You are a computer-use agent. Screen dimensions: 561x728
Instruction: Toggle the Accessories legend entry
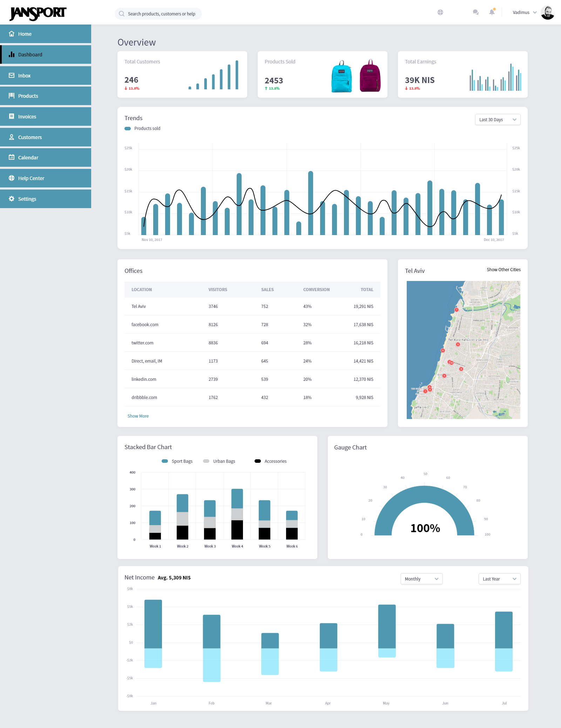coord(271,461)
